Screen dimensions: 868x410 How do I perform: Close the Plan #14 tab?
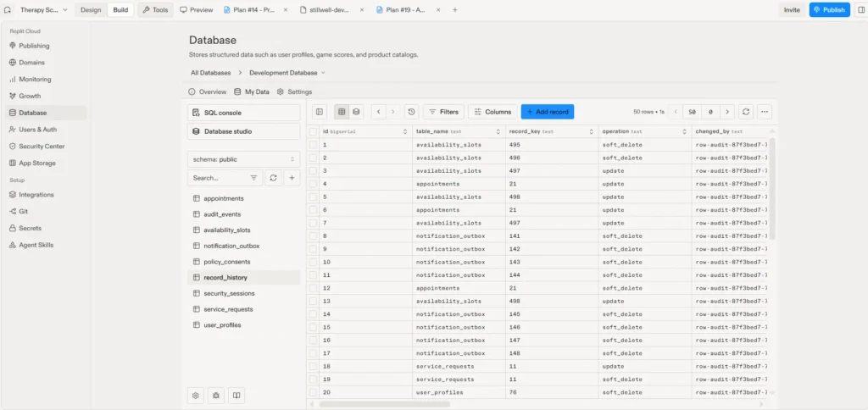coord(286,10)
